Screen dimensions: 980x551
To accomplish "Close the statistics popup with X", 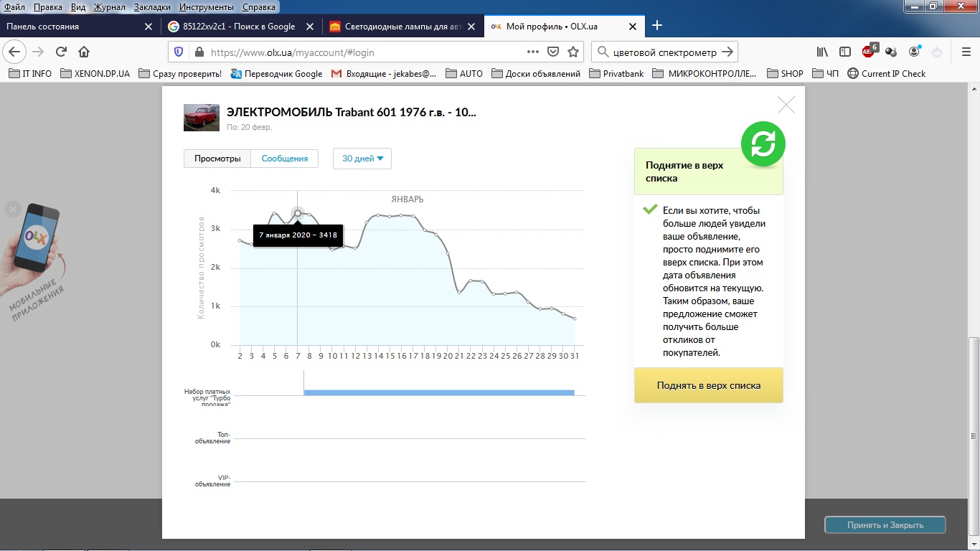I will (786, 105).
